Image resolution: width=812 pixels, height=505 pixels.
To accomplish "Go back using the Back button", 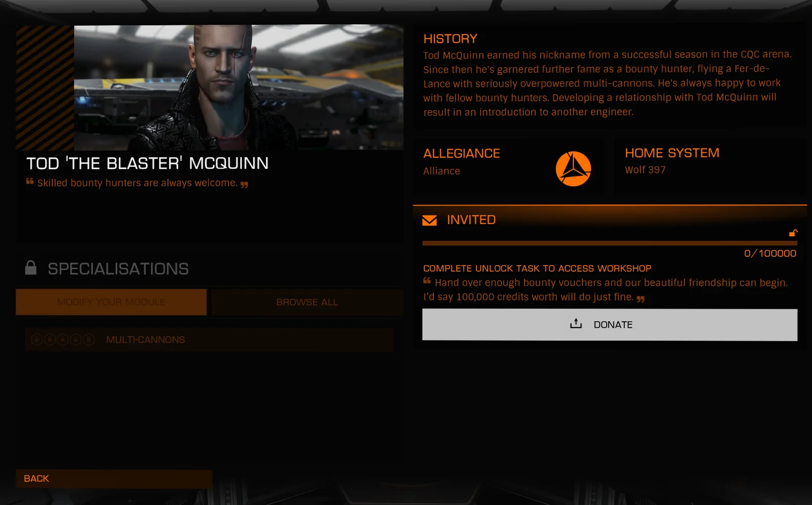I will tap(114, 479).
